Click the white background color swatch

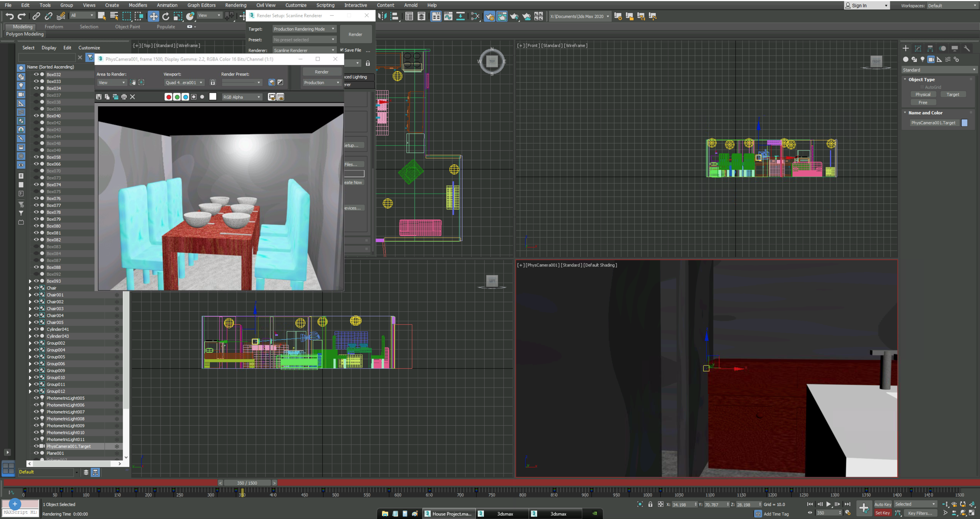(213, 97)
